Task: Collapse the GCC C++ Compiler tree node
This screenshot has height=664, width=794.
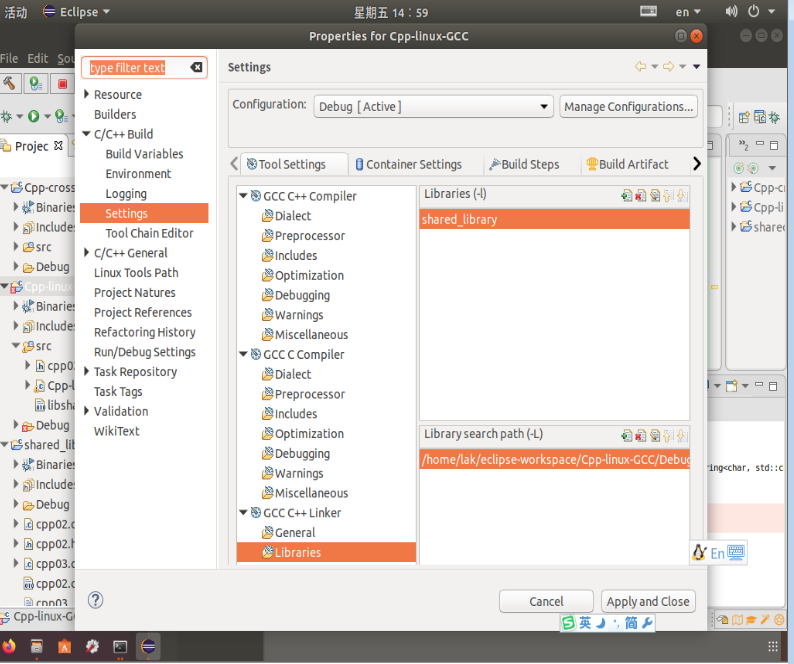Action: 243,196
